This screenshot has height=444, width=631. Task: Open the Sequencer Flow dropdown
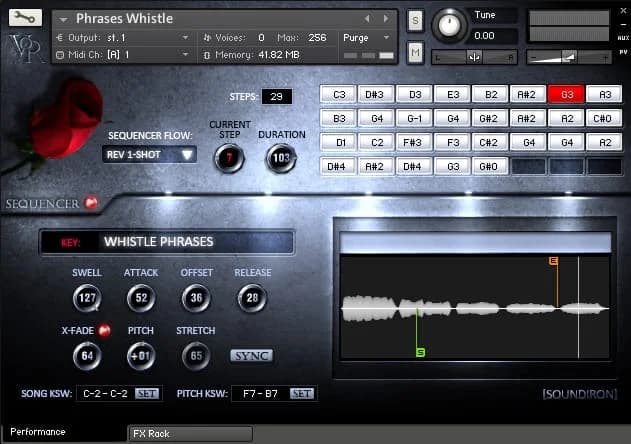[x=150, y=154]
